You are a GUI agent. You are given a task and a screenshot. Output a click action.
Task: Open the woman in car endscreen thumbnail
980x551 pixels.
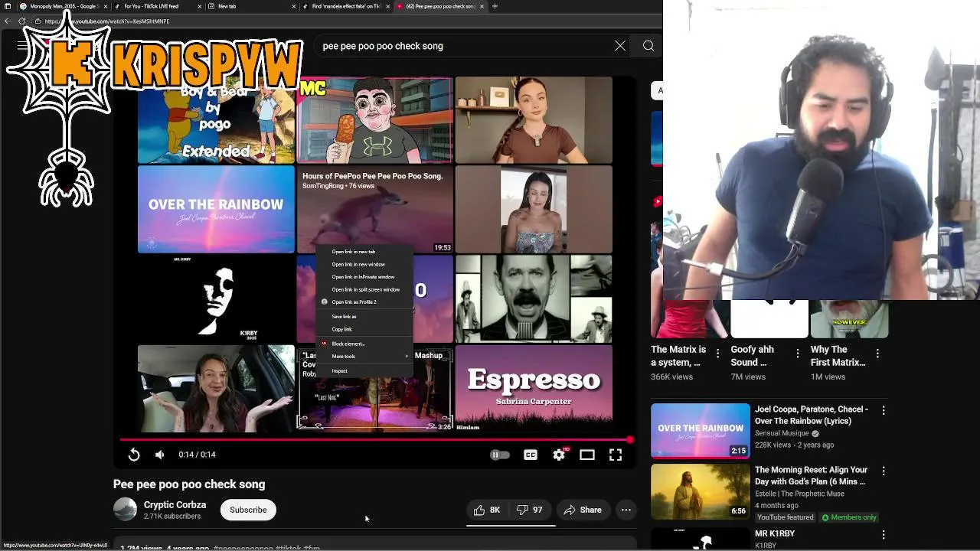click(216, 388)
